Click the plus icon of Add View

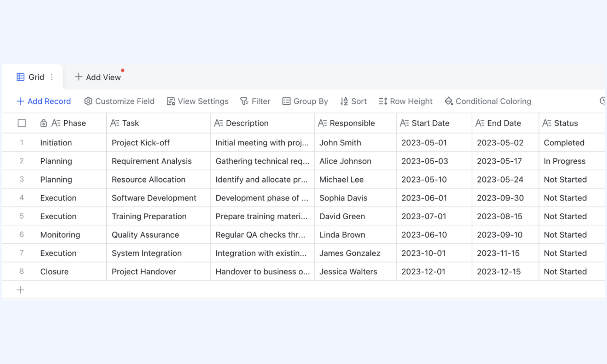(79, 77)
